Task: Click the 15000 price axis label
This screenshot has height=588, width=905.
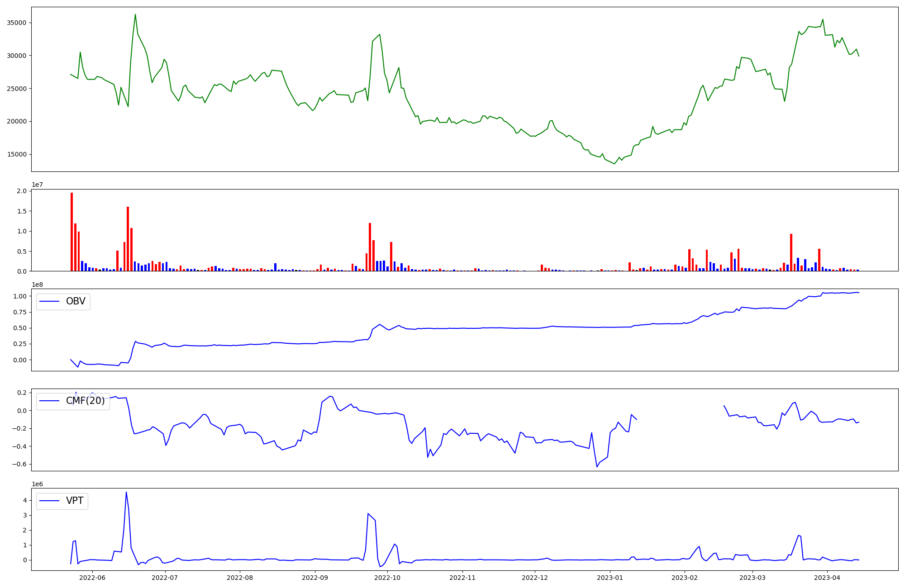Action: click(17, 155)
